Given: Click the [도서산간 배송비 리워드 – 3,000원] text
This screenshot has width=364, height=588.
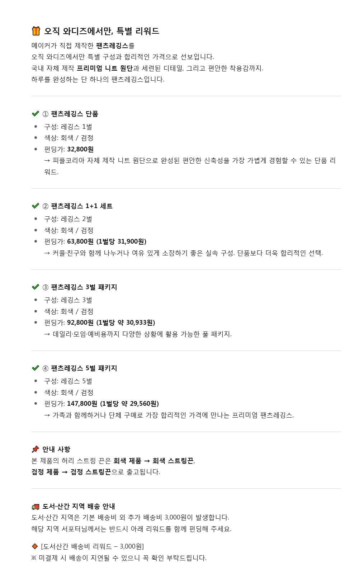Looking at the screenshot, I should point(93,546).
